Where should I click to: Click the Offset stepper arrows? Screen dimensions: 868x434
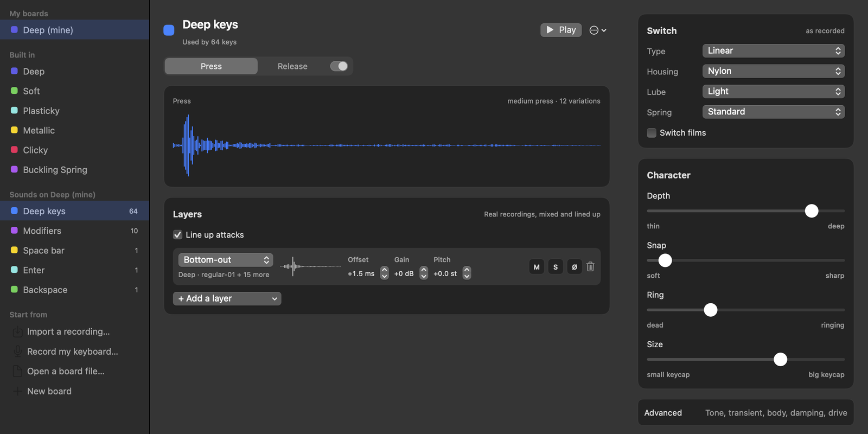[385, 273]
